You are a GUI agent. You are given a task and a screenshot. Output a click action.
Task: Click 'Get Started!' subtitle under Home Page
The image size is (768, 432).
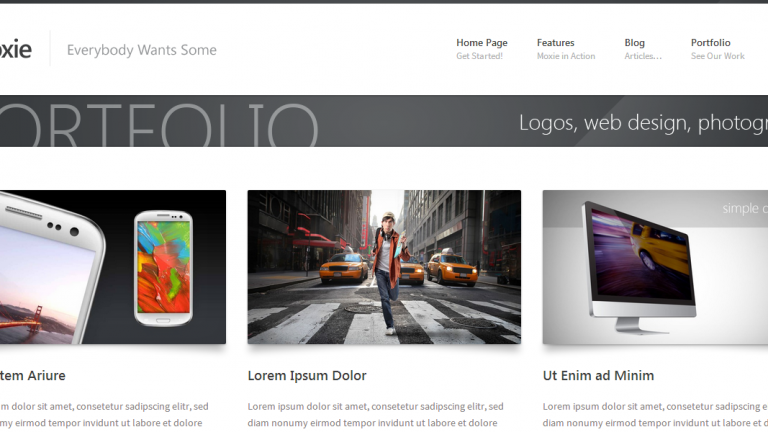pyautogui.click(x=479, y=56)
